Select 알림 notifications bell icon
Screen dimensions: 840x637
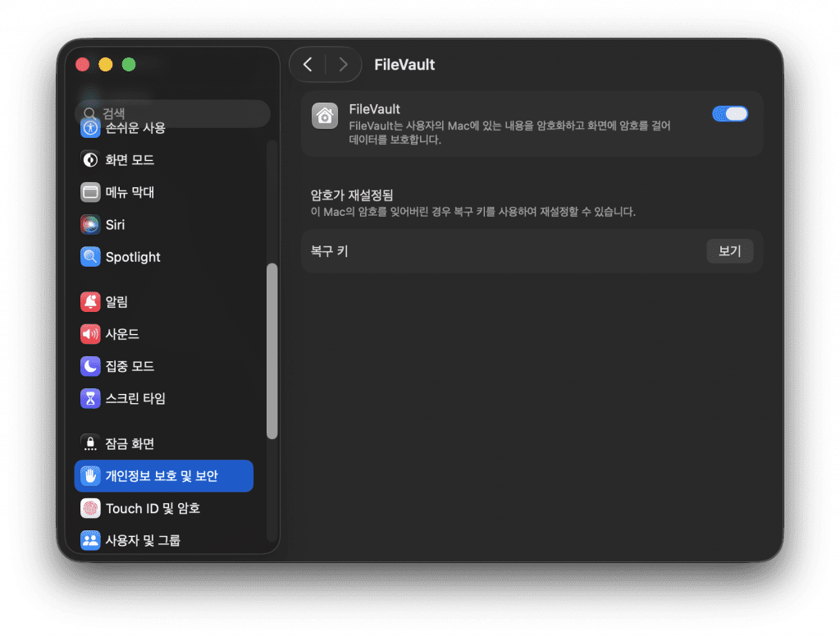point(90,302)
